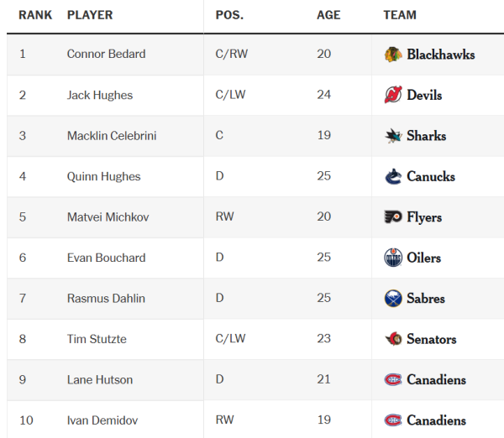Click the Canucks team logo icon
The image size is (504, 438).
[392, 176]
